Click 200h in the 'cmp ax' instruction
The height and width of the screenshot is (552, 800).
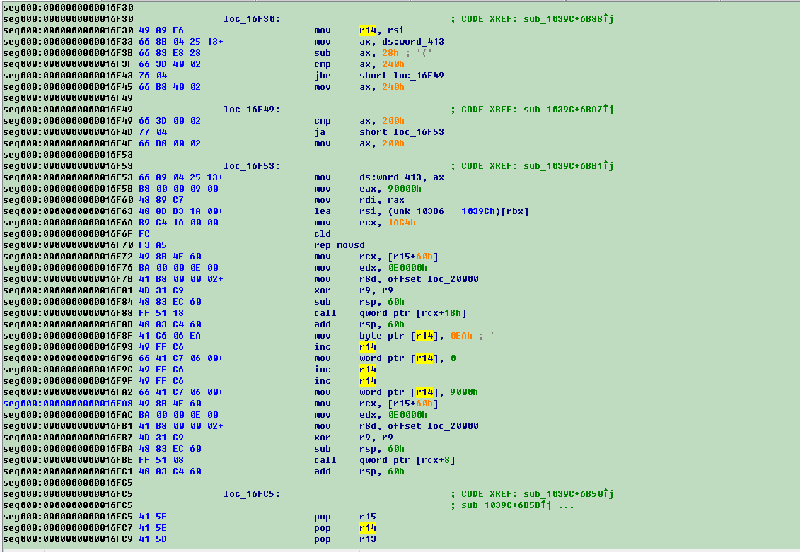coord(393,121)
